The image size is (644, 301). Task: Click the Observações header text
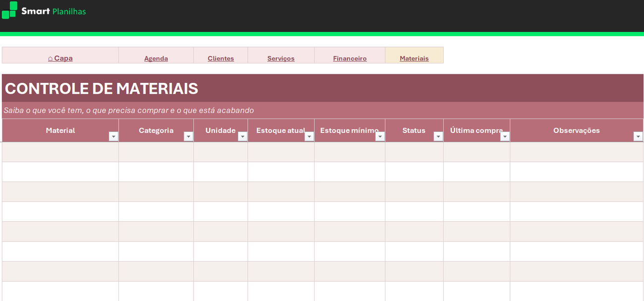tap(577, 130)
